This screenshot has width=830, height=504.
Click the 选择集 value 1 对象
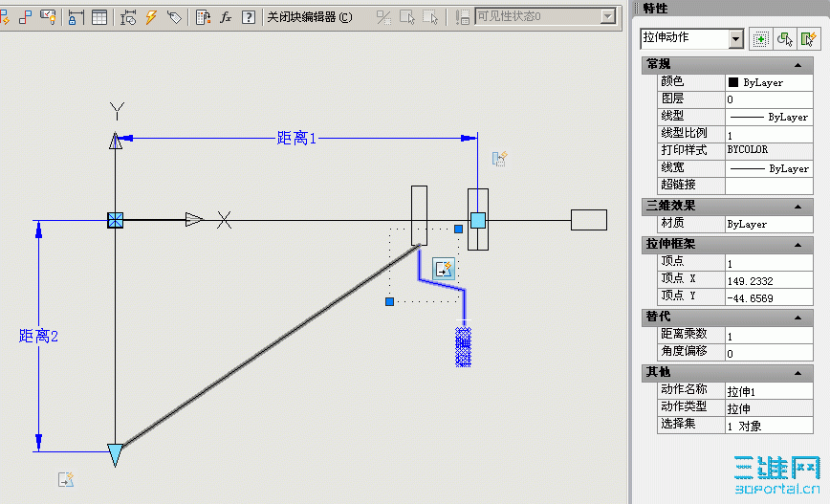pos(769,426)
